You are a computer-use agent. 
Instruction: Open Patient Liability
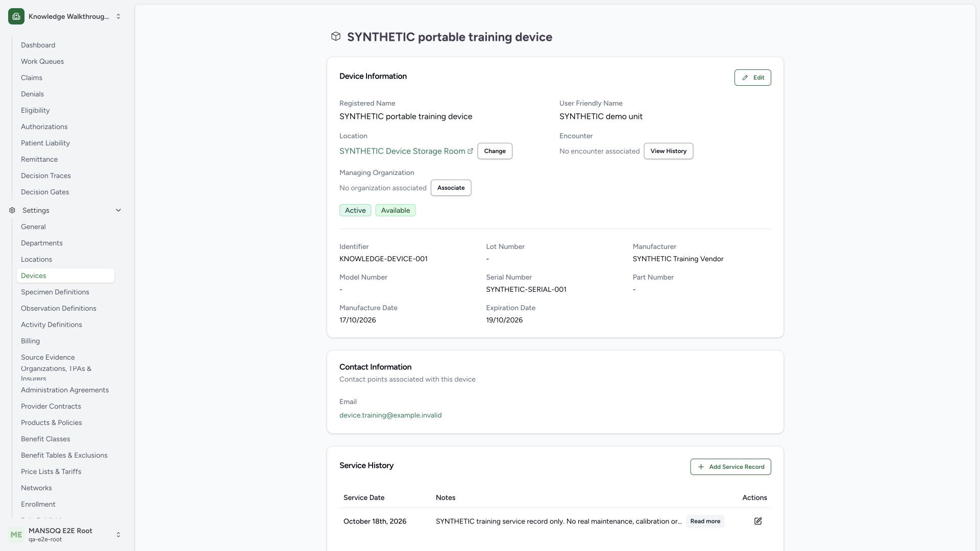tap(65, 143)
